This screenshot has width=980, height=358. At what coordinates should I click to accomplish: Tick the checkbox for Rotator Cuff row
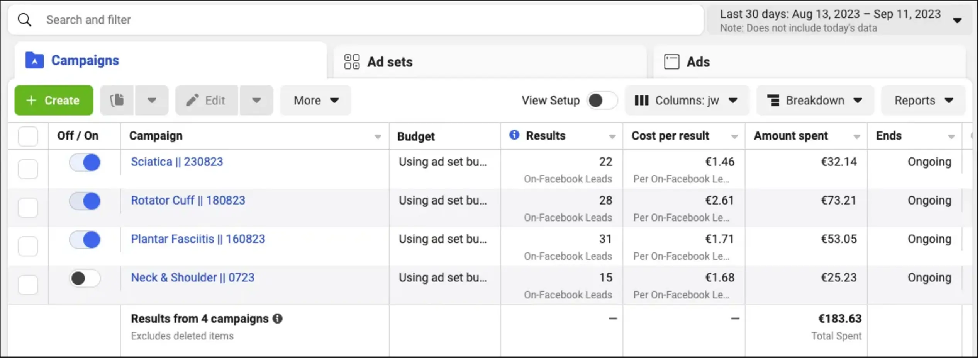pyautogui.click(x=28, y=208)
